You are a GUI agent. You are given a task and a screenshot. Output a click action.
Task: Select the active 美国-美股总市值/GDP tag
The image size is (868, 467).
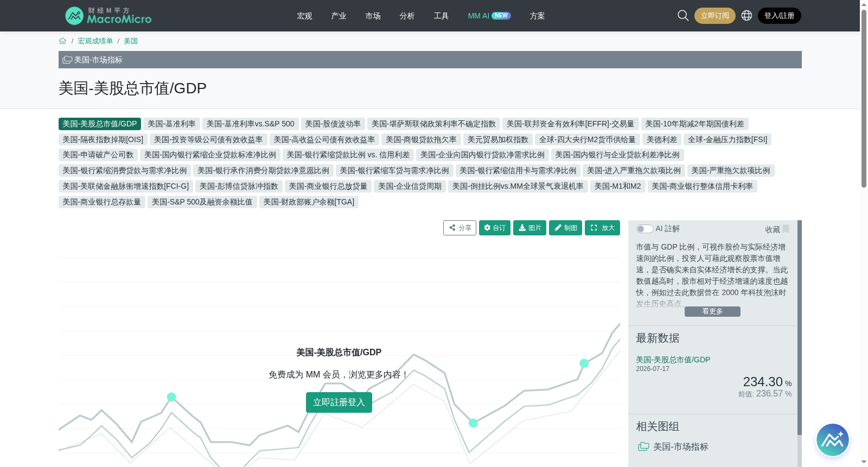100,124
